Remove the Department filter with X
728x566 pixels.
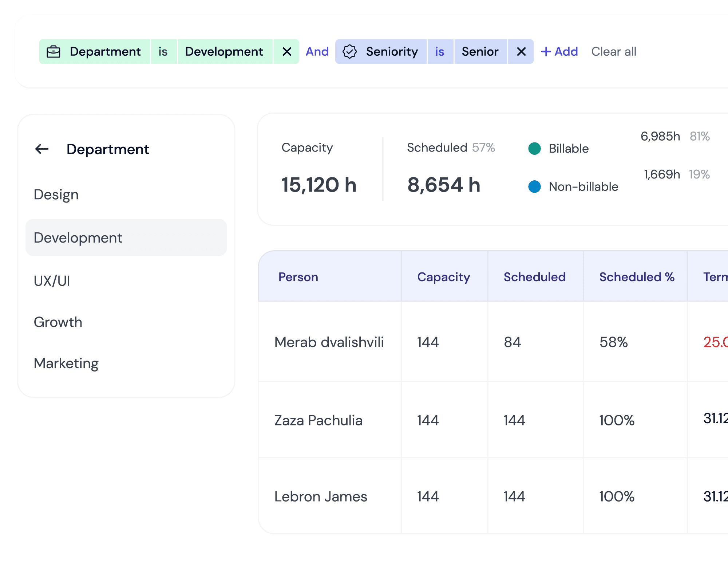(286, 52)
